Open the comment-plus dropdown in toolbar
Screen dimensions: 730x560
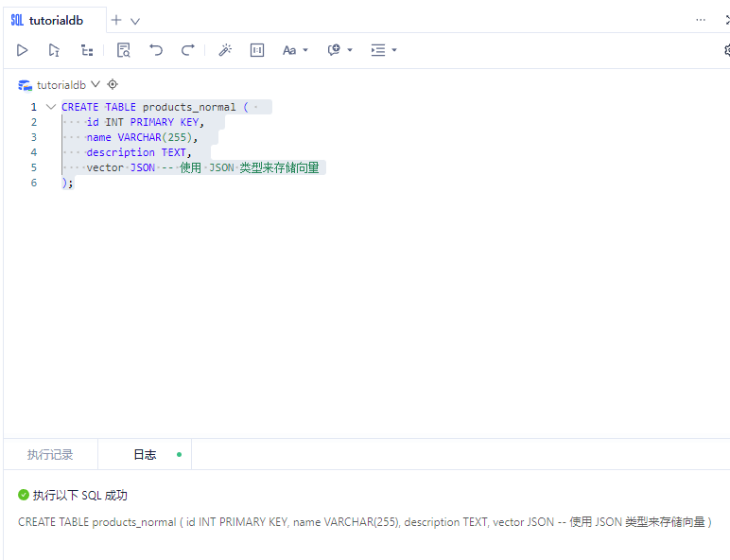[339, 50]
